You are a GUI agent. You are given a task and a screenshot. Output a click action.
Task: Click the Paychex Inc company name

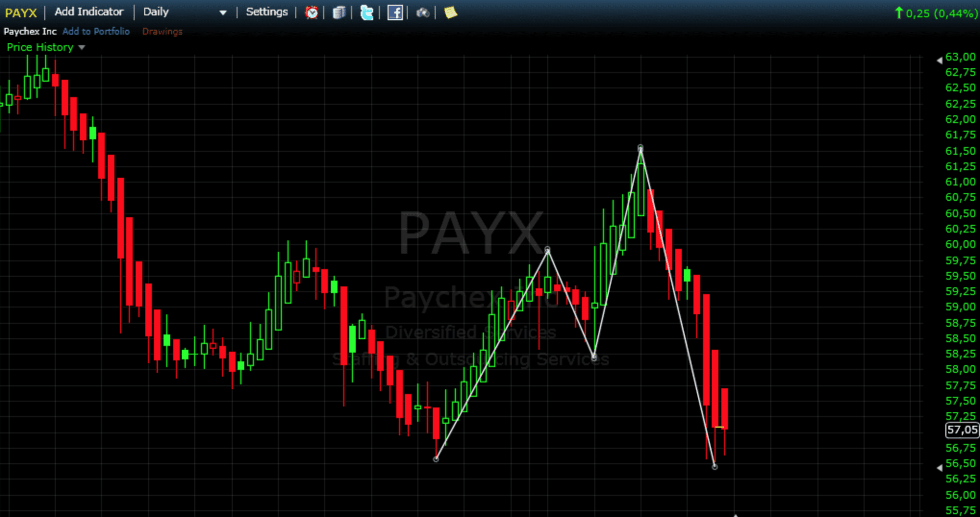click(x=30, y=31)
